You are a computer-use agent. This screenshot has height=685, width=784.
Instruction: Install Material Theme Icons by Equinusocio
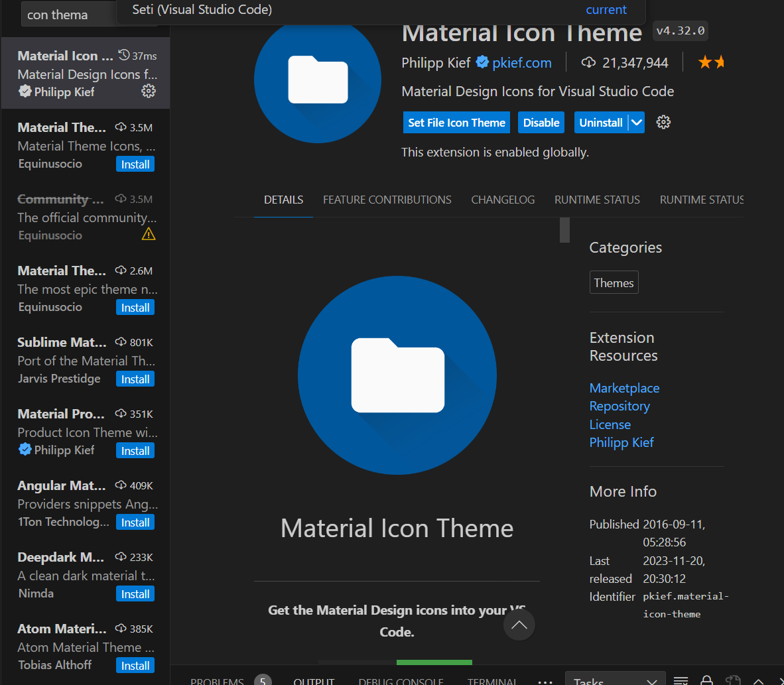pos(135,164)
